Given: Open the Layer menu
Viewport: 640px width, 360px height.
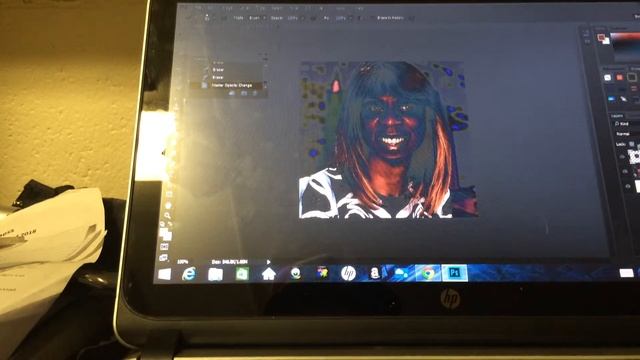Looking at the screenshot, I should pyautogui.click(x=244, y=8).
